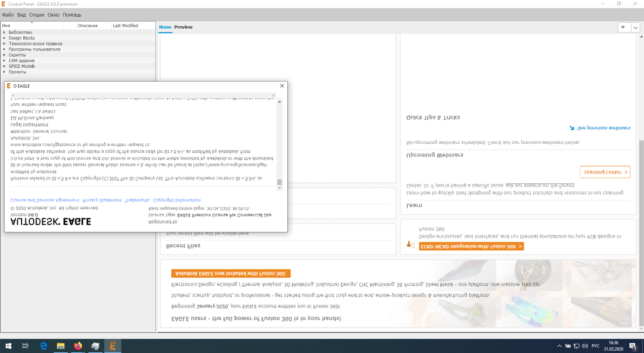The height and width of the screenshot is (353, 644).
Task: Click the filter funnel icon above the Home page
Action: pyautogui.click(x=623, y=27)
